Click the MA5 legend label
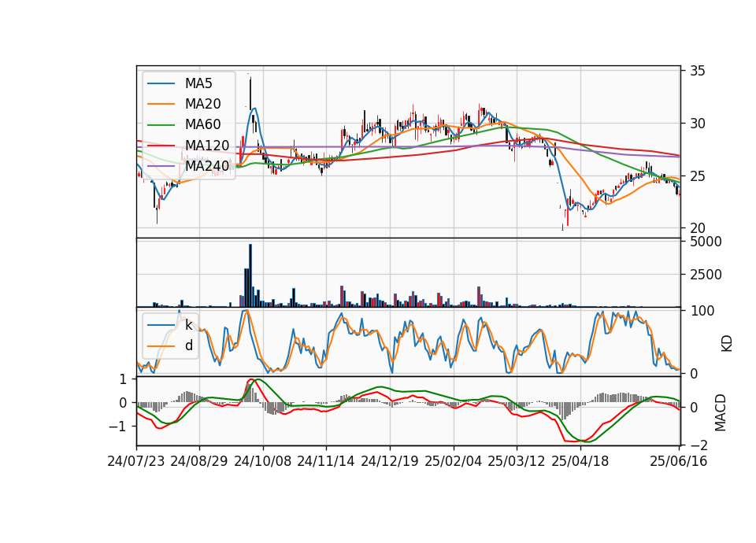The width and height of the screenshot is (756, 543). (x=198, y=83)
